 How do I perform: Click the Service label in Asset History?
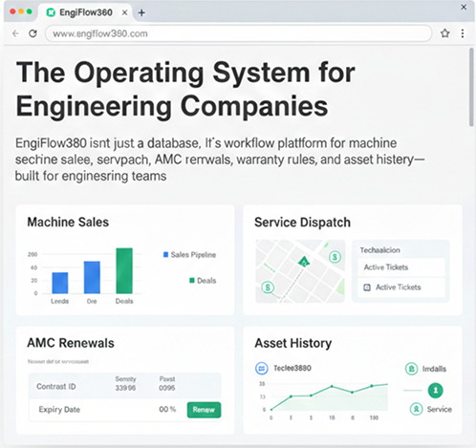(x=440, y=410)
